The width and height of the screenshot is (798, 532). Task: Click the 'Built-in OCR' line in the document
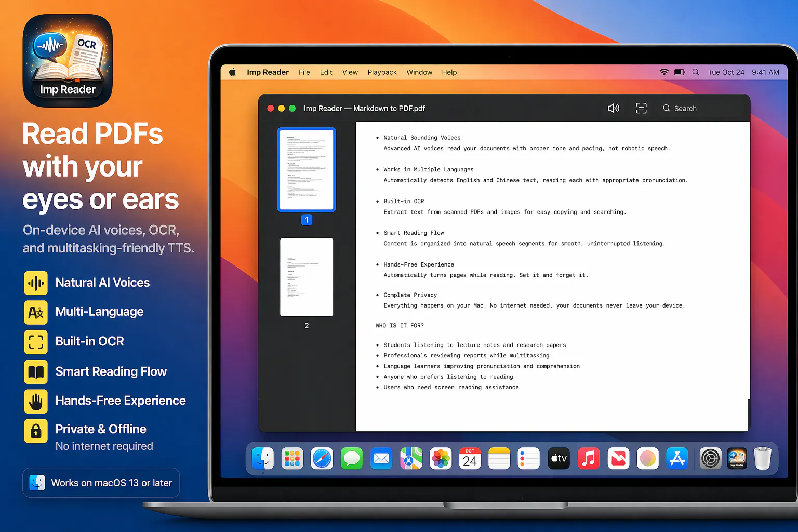[x=404, y=201]
